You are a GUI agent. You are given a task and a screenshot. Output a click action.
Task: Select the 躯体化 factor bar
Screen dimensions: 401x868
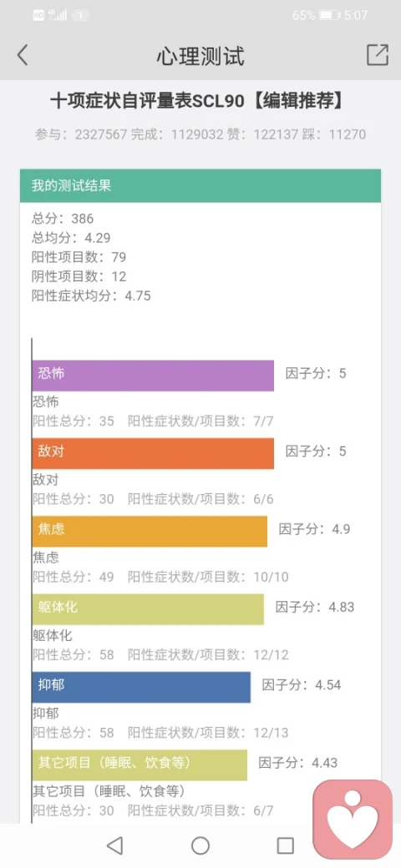[x=148, y=609]
